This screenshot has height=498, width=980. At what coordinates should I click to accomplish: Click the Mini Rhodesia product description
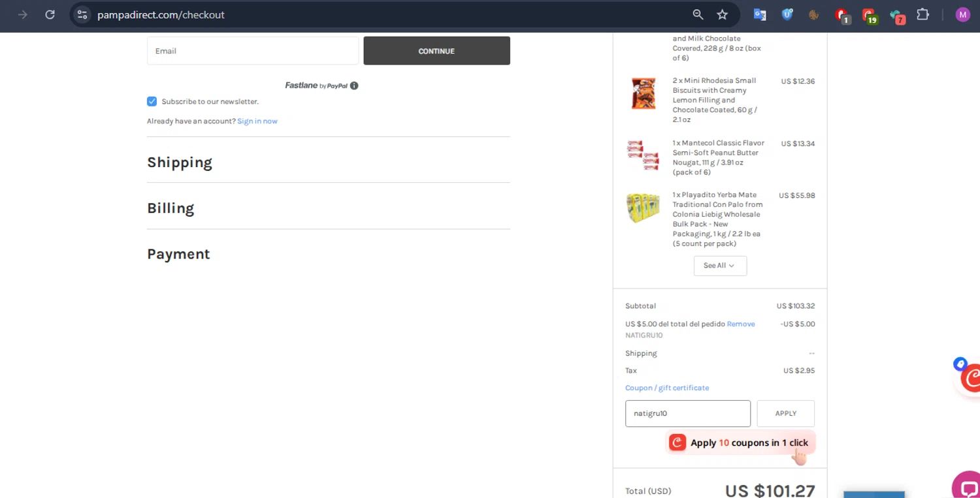pos(715,100)
